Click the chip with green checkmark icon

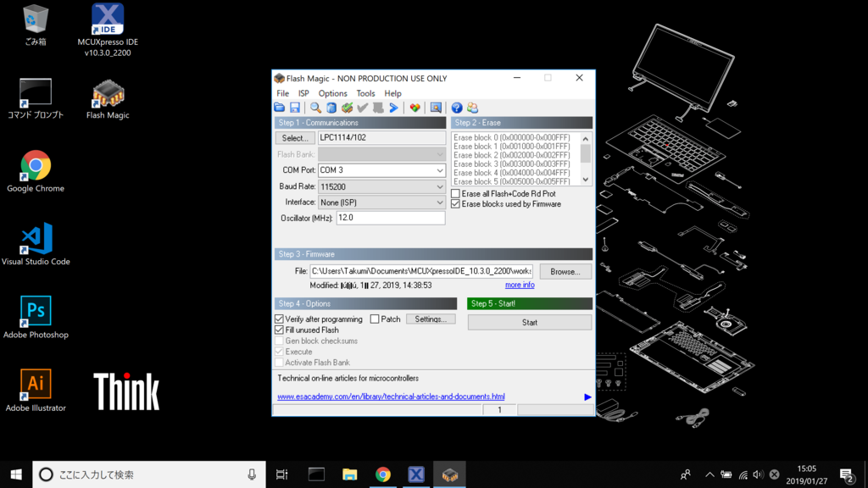click(347, 108)
